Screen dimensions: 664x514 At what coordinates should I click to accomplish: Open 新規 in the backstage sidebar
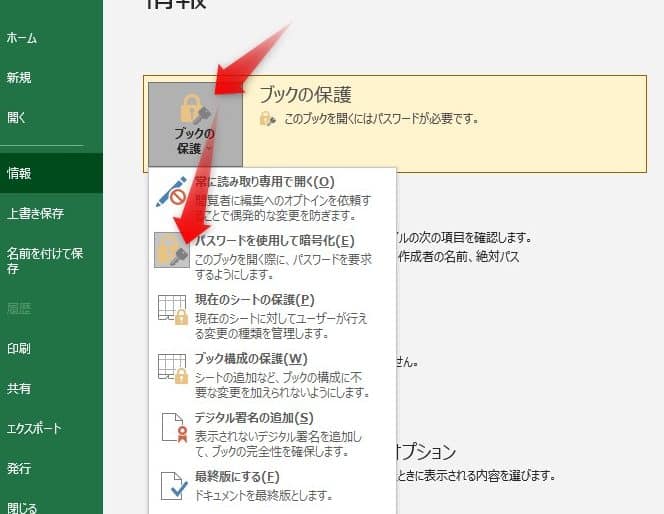point(19,78)
